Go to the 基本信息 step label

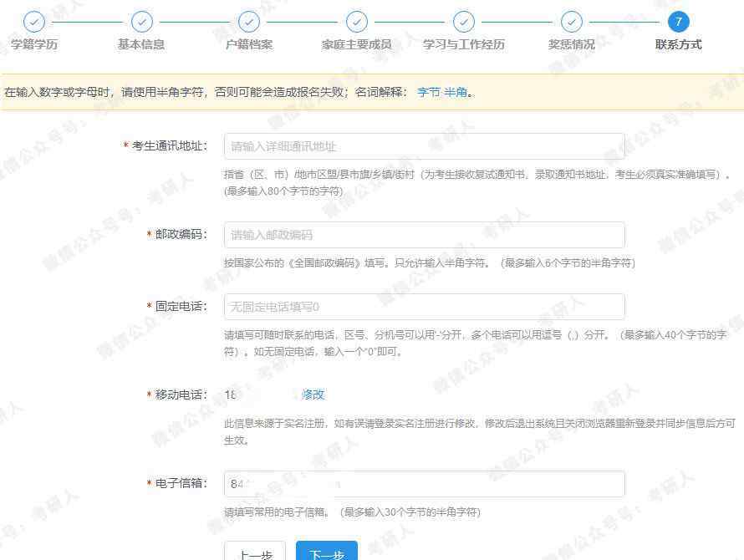pyautogui.click(x=141, y=44)
